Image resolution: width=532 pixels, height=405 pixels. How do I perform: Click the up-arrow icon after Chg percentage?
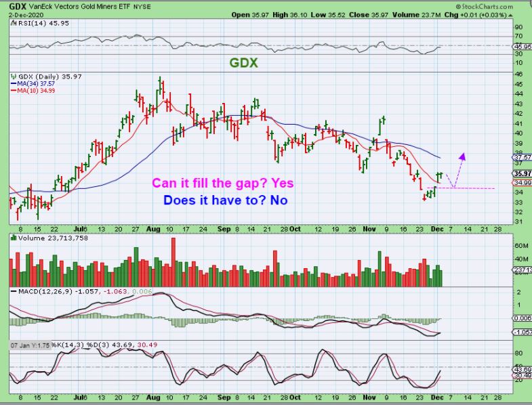pyautogui.click(x=510, y=16)
